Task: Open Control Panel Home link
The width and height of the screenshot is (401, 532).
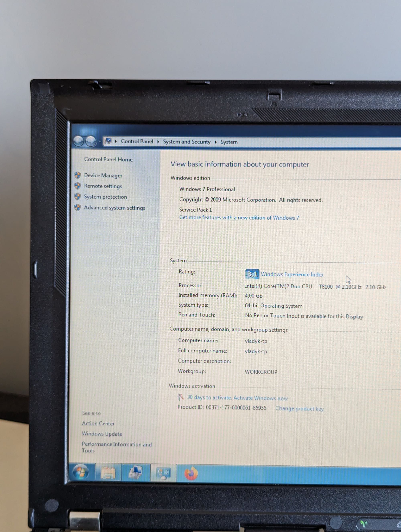Action: [x=108, y=159]
